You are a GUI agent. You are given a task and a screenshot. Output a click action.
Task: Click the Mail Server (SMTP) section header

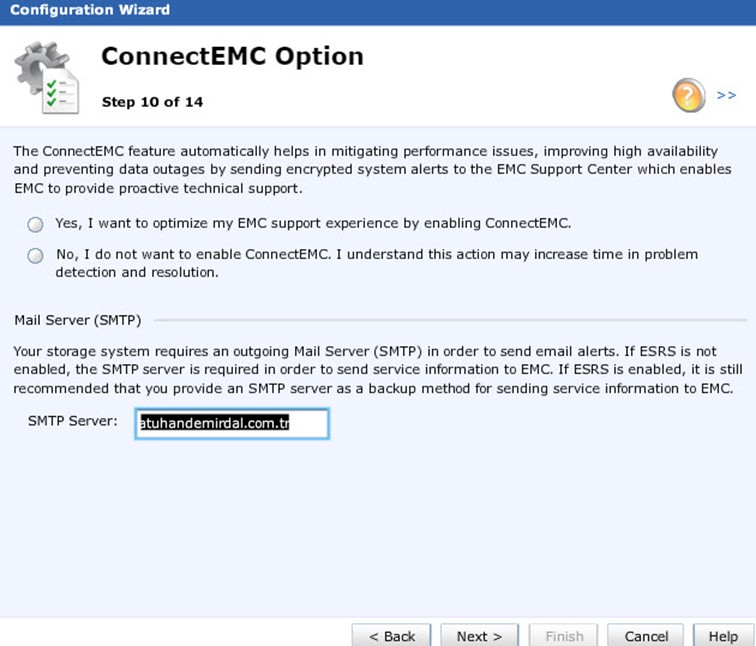78,320
